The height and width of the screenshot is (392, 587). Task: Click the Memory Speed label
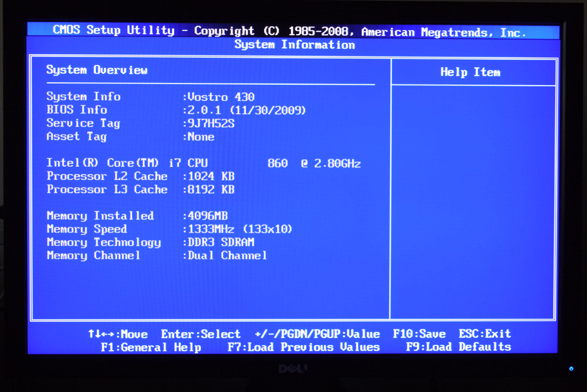pos(87,229)
